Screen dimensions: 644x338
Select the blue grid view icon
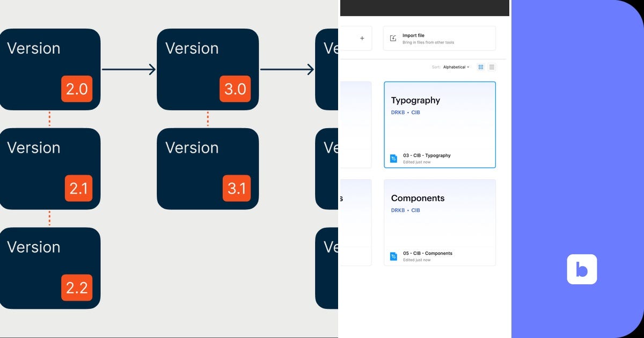pos(481,67)
